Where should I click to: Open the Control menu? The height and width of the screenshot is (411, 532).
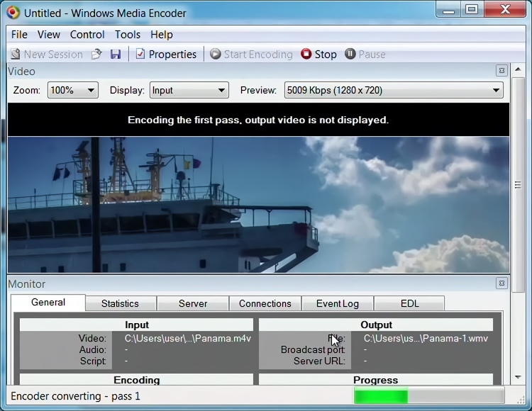coord(87,35)
